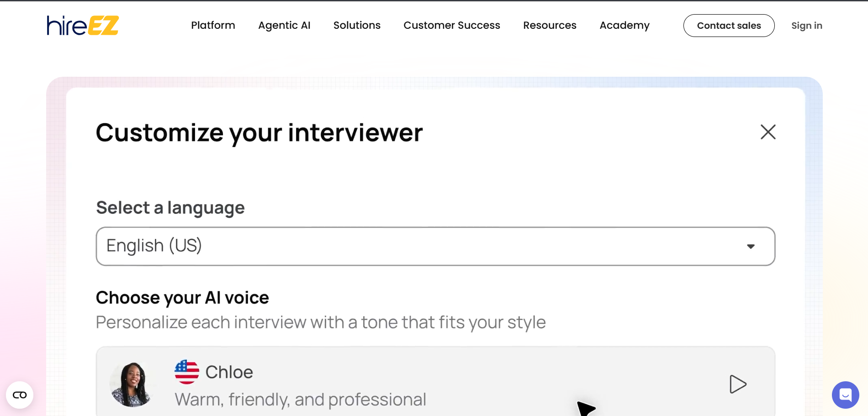Select the Chloe AI voice card

pos(411,384)
